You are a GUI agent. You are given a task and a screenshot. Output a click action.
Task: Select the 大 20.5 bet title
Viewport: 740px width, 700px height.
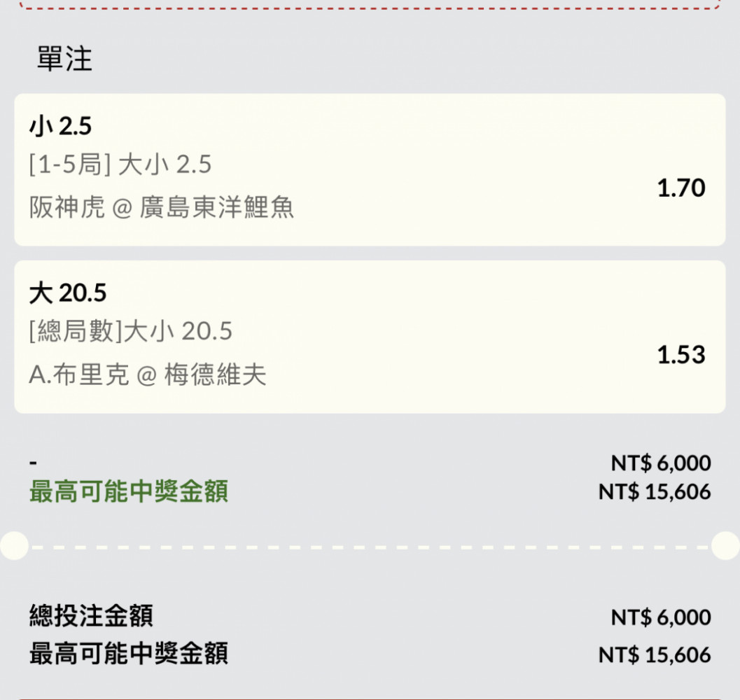point(68,293)
